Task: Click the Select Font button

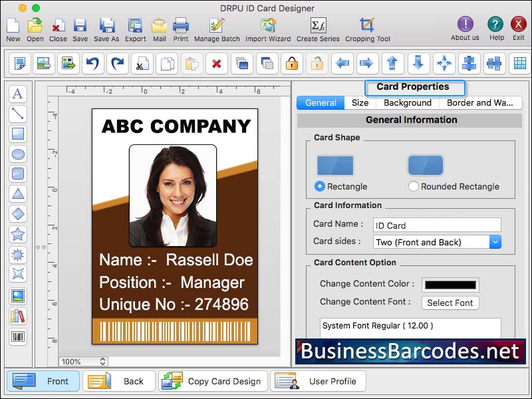Action: coord(450,303)
